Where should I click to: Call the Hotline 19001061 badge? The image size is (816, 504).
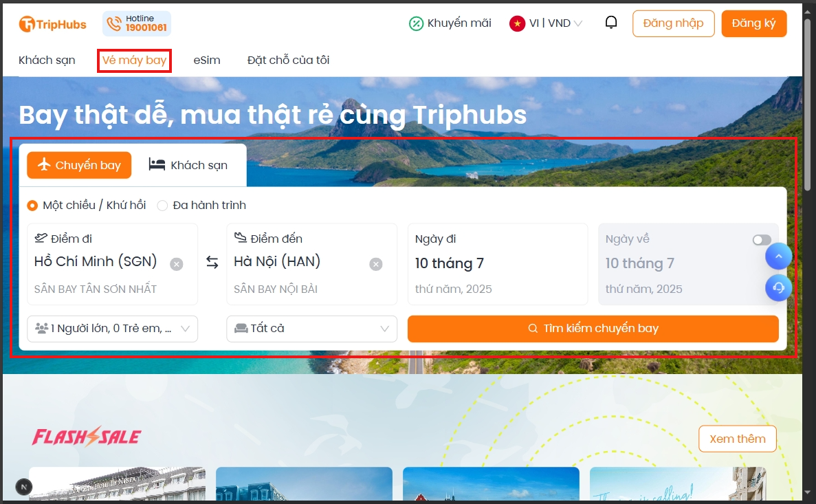[x=137, y=23]
